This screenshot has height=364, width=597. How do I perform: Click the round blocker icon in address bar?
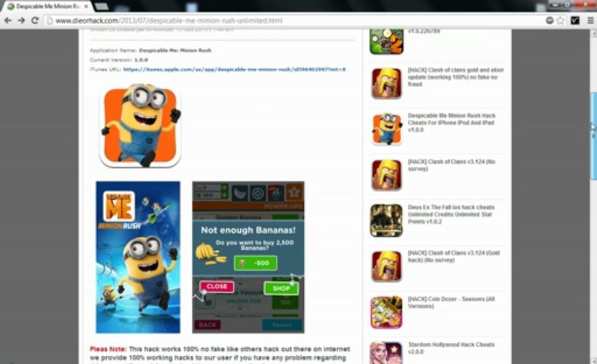(x=549, y=21)
